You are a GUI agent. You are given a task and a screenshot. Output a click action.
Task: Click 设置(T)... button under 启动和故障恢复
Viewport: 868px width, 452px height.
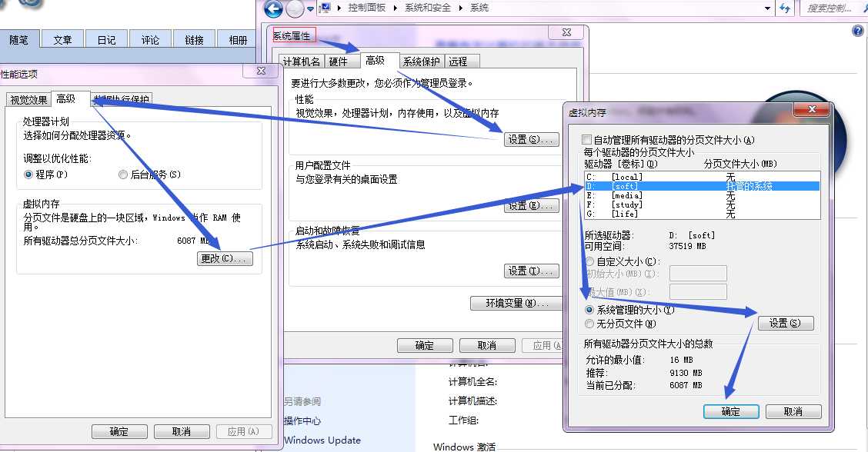[x=532, y=271]
